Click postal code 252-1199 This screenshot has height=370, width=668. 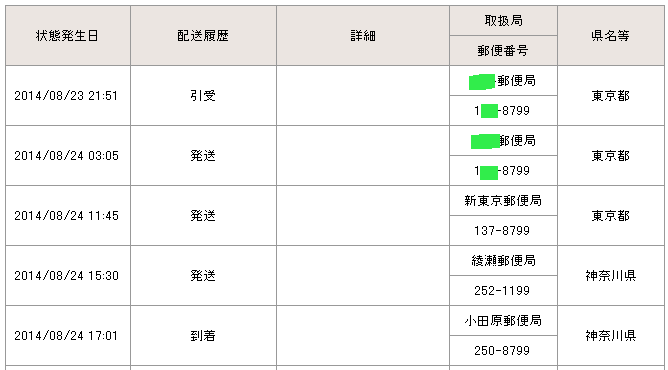503,291
